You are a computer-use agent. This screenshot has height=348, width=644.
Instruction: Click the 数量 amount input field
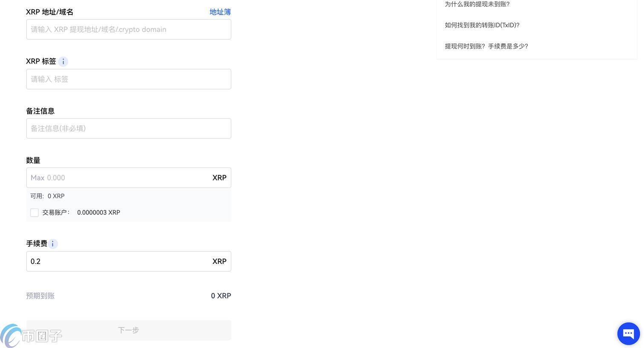[119, 177]
